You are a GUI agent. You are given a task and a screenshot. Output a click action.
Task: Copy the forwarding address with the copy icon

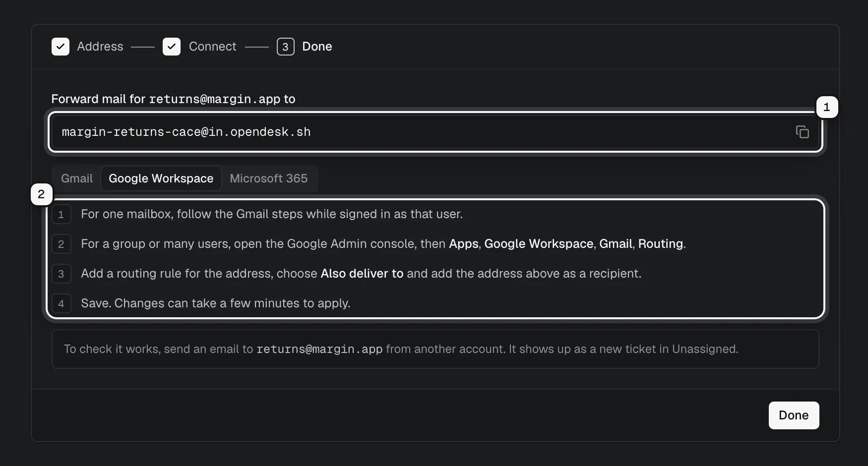[802, 132]
